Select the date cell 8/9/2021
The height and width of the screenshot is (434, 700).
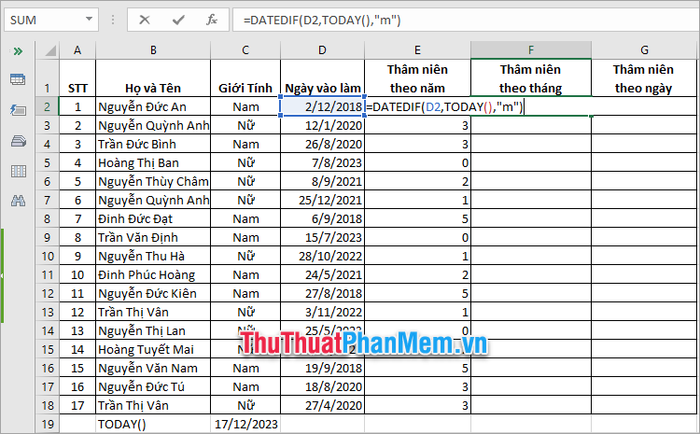click(322, 182)
